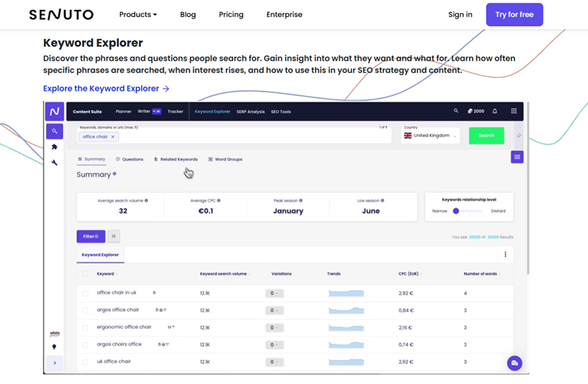This screenshot has width=588, height=384.
Task: Tick checkbox for ergonomic office chair
Action: coord(86,328)
